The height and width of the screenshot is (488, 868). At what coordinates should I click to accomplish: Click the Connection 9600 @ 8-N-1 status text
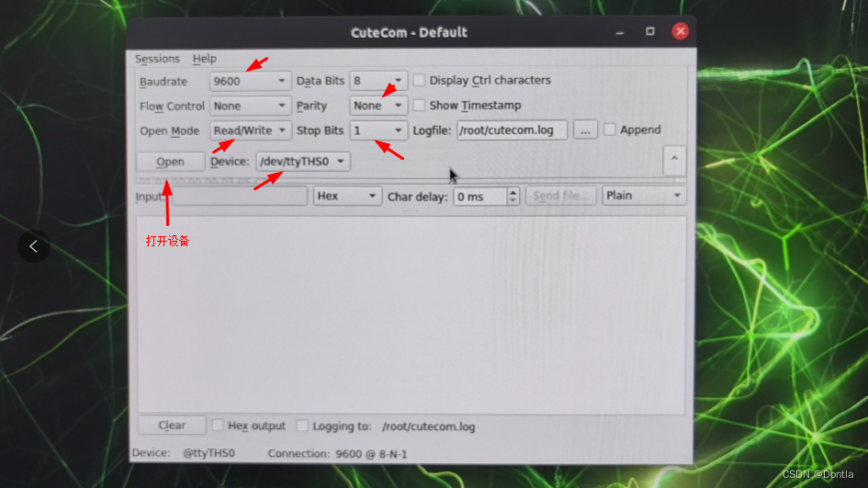[338, 454]
